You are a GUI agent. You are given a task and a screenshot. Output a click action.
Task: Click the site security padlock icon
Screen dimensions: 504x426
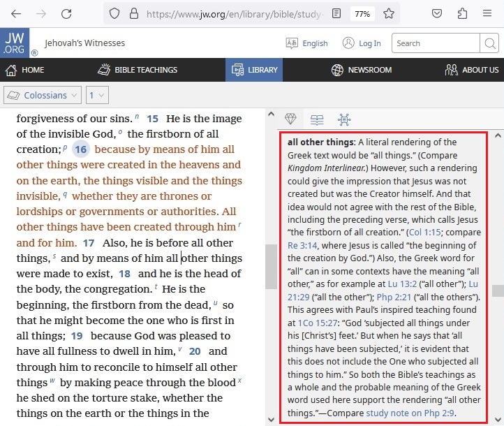tap(134, 13)
